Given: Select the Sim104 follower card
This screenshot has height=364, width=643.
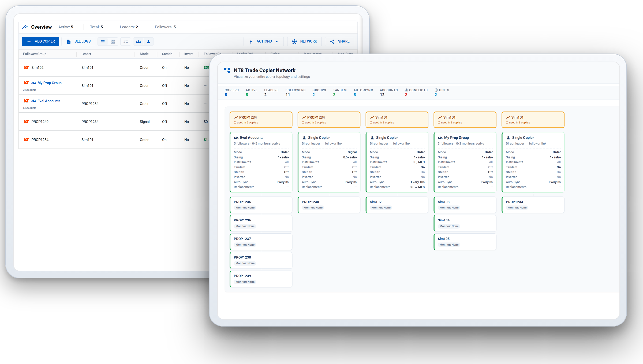Looking at the screenshot, I should point(465,223).
